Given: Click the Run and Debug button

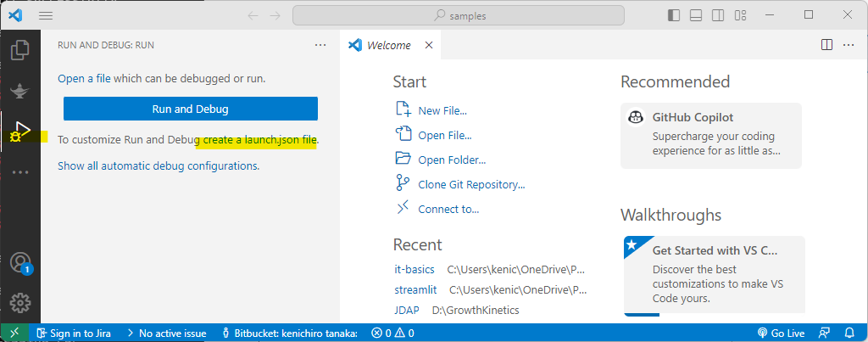Looking at the screenshot, I should pyautogui.click(x=191, y=109).
